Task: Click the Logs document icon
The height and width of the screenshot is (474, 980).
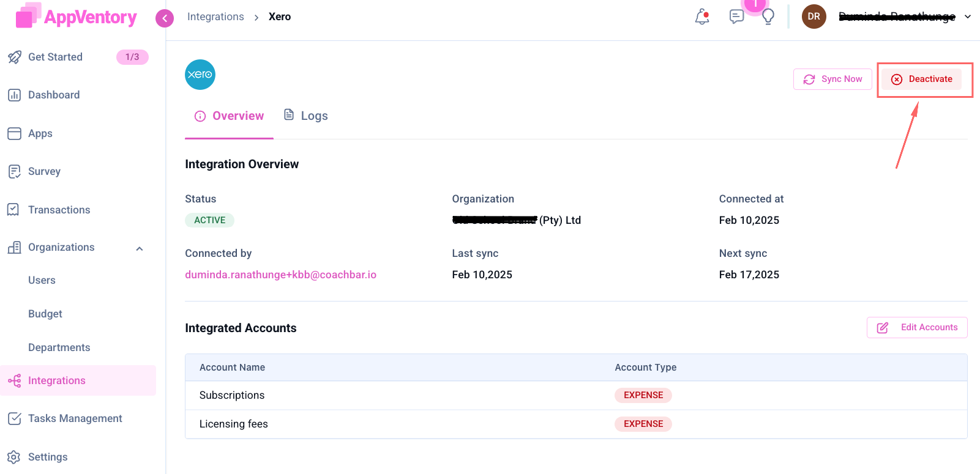Action: (x=289, y=114)
